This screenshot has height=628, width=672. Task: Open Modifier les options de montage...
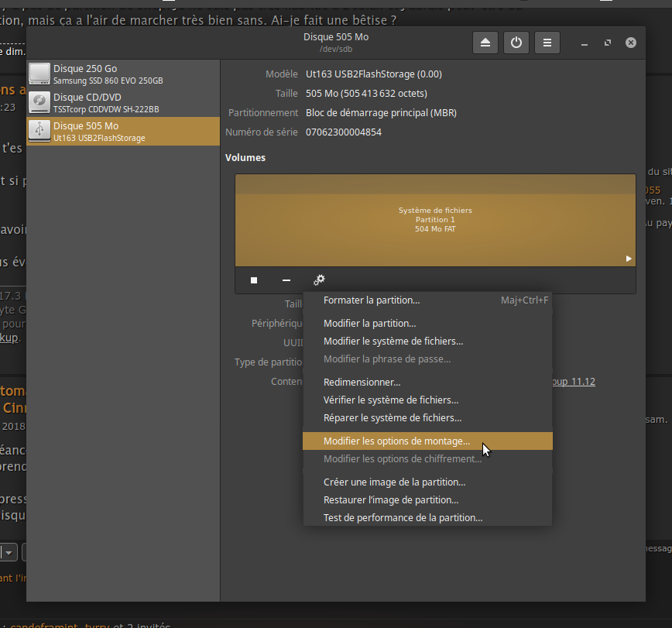click(x=396, y=441)
